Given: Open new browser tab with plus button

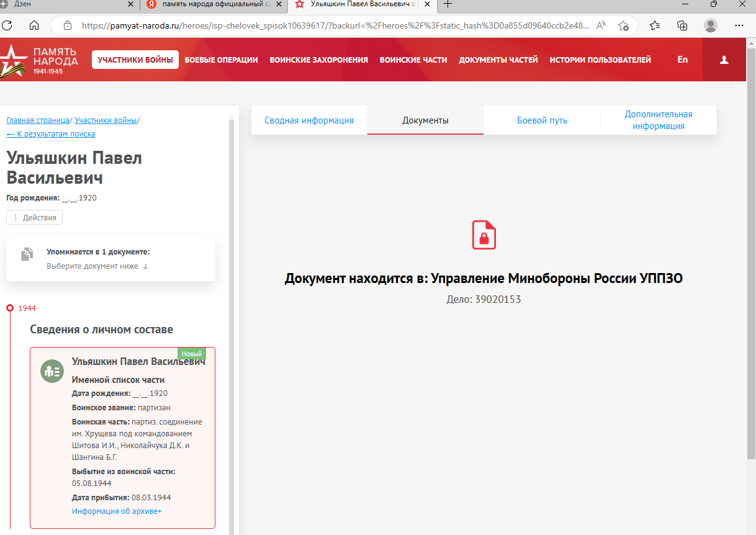Looking at the screenshot, I should point(448,4).
